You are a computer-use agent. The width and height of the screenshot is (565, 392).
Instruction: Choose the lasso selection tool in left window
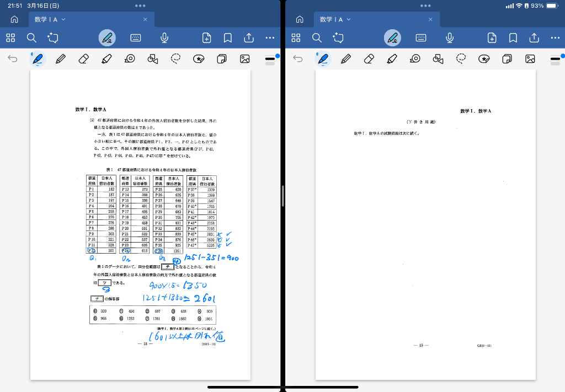[176, 58]
